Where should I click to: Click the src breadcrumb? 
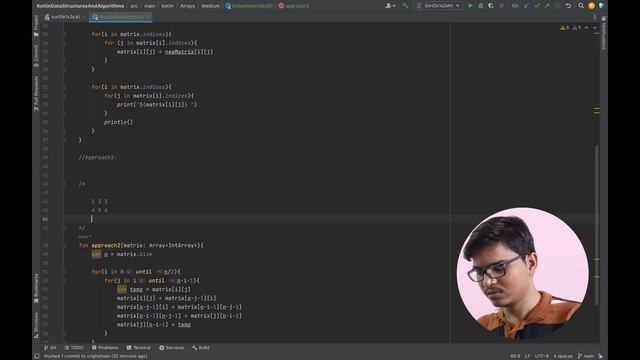point(134,6)
